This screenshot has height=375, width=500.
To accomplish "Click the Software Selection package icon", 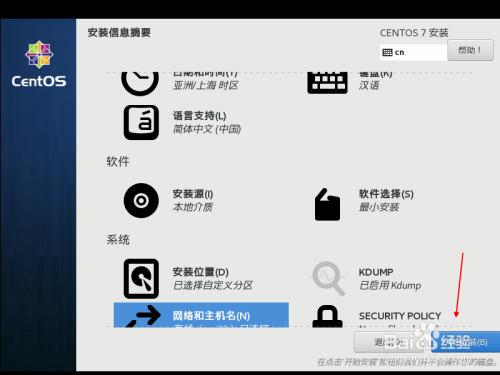I will click(x=327, y=204).
